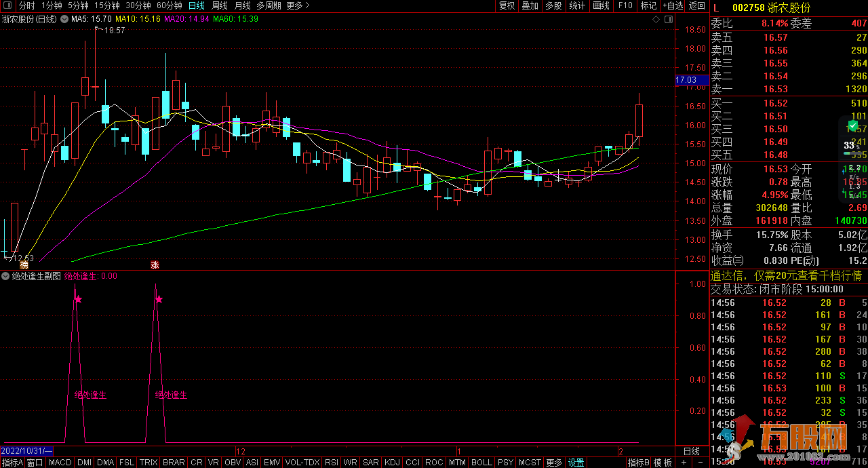868x468 pixels.
Task: Click the pink star on the second 绝处逢生 peak
Action: [x=159, y=299]
